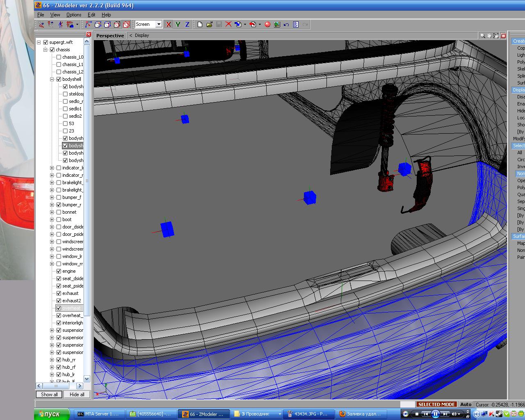Open the Screen coordinate dropdown

coord(159,25)
